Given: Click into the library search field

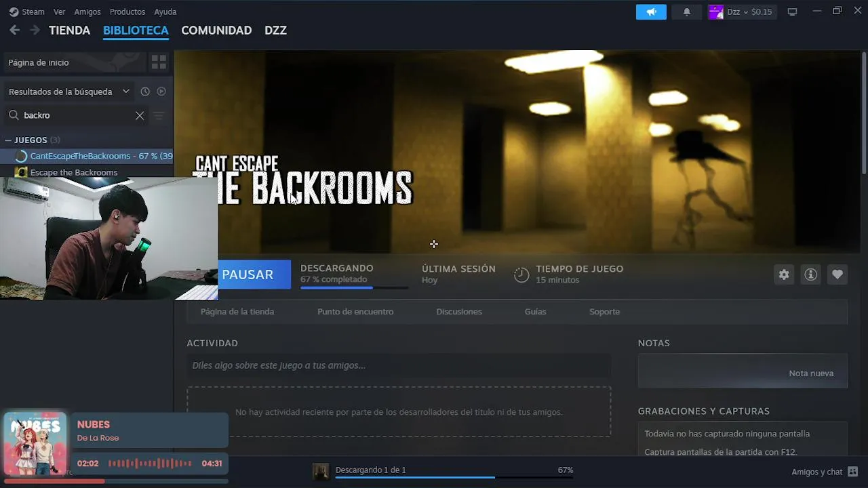Looking at the screenshot, I should 77,115.
